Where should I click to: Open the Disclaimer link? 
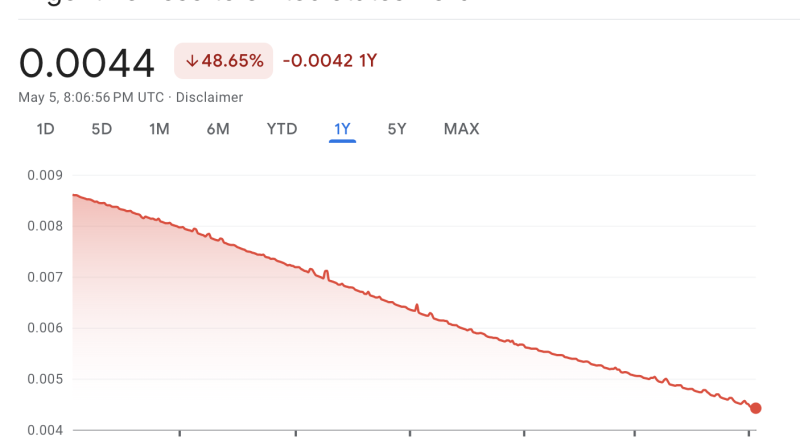[x=209, y=97]
